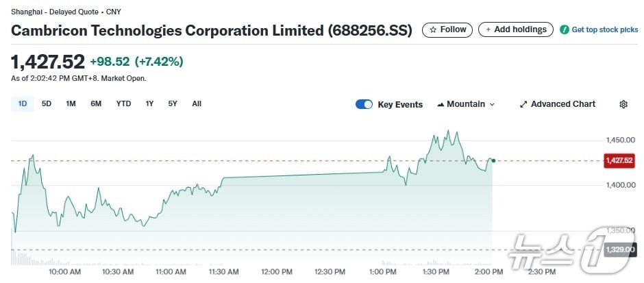Select the 1Y time range
Viewport: 644px width, 283px height.
[x=149, y=103]
